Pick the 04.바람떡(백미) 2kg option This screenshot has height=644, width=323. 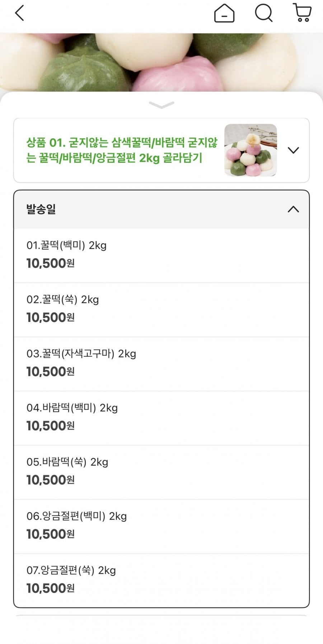coord(72,408)
